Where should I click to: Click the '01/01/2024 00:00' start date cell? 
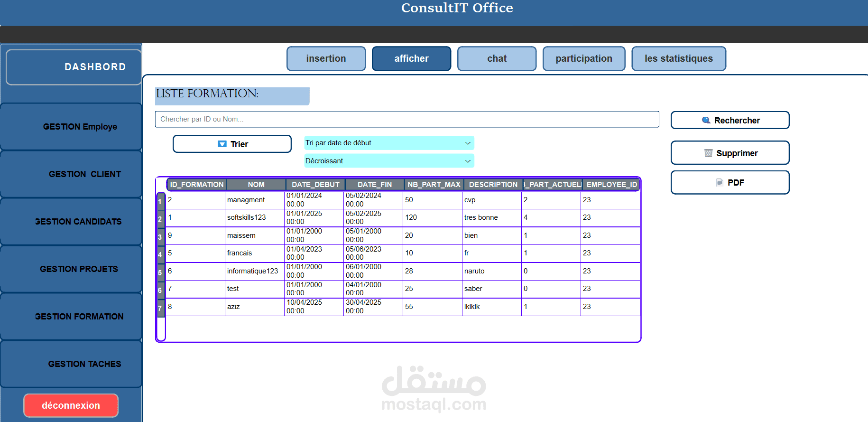pos(314,200)
